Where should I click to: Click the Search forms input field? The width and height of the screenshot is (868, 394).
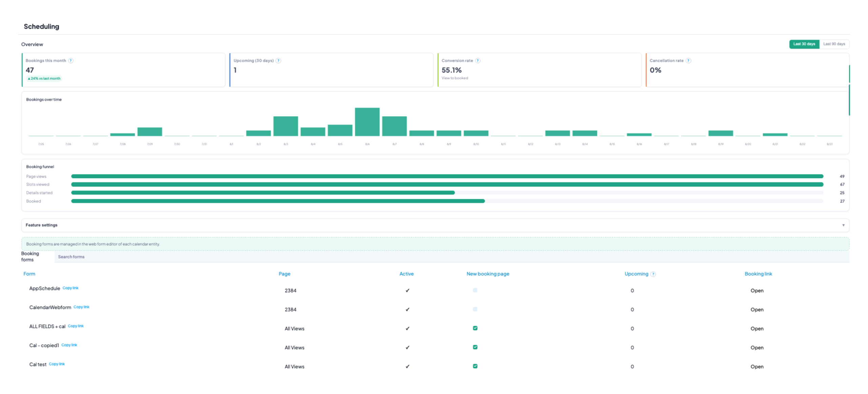point(451,257)
